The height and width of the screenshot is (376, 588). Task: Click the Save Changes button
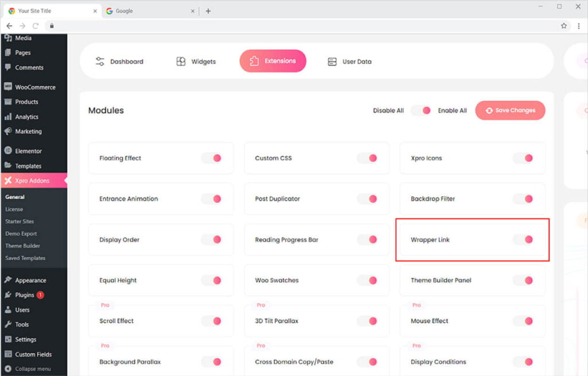(510, 110)
